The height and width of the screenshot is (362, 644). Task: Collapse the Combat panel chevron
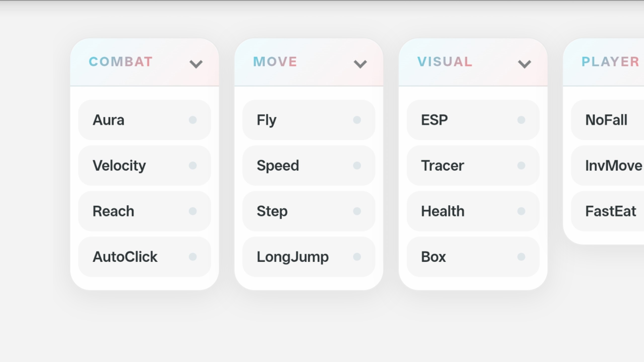tap(196, 64)
